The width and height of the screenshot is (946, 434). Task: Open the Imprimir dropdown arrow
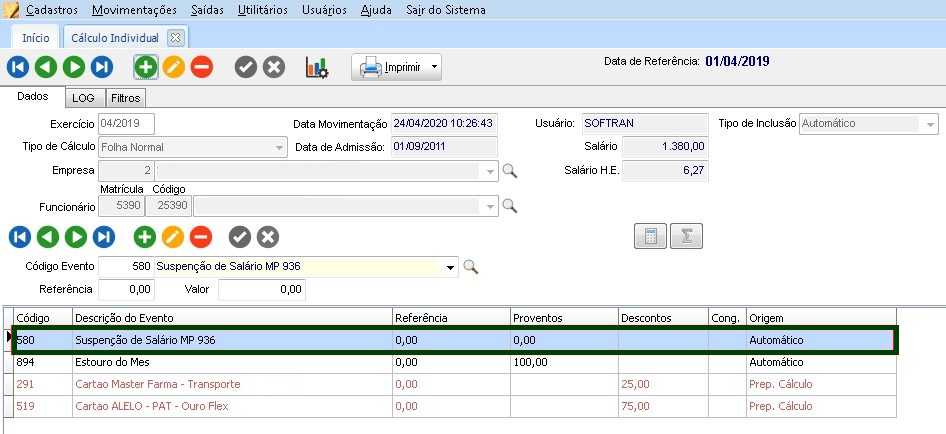[x=435, y=69]
